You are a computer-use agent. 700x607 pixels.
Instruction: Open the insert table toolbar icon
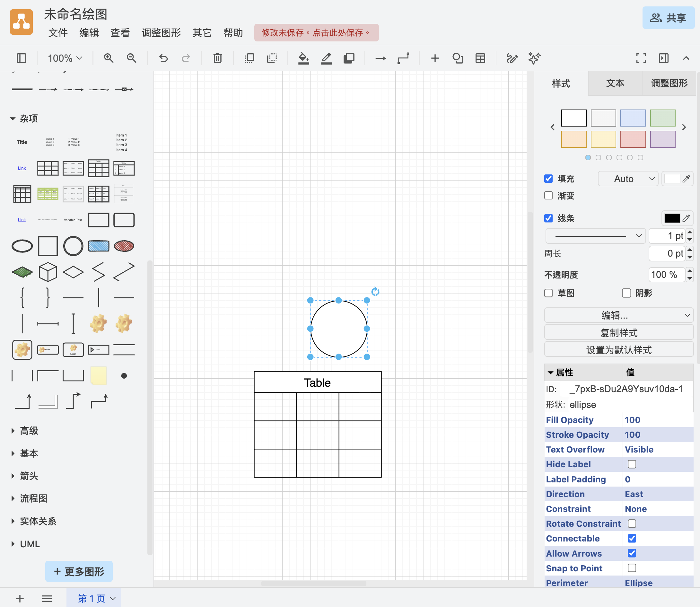click(x=480, y=58)
